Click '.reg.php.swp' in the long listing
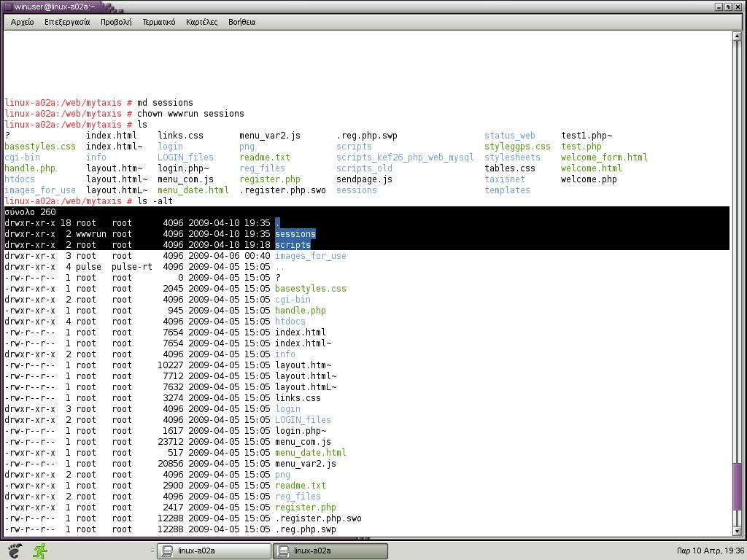747x560 pixels. [x=306, y=529]
